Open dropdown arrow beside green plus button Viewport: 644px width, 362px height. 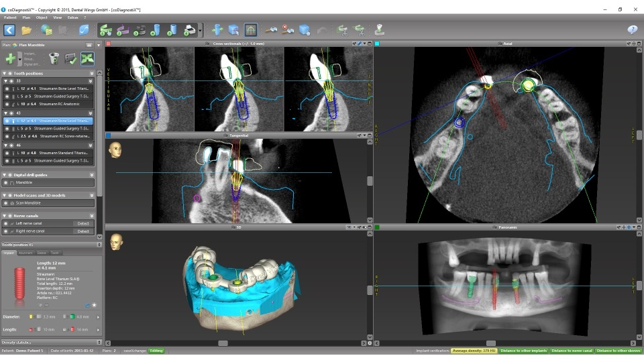(x=19, y=59)
